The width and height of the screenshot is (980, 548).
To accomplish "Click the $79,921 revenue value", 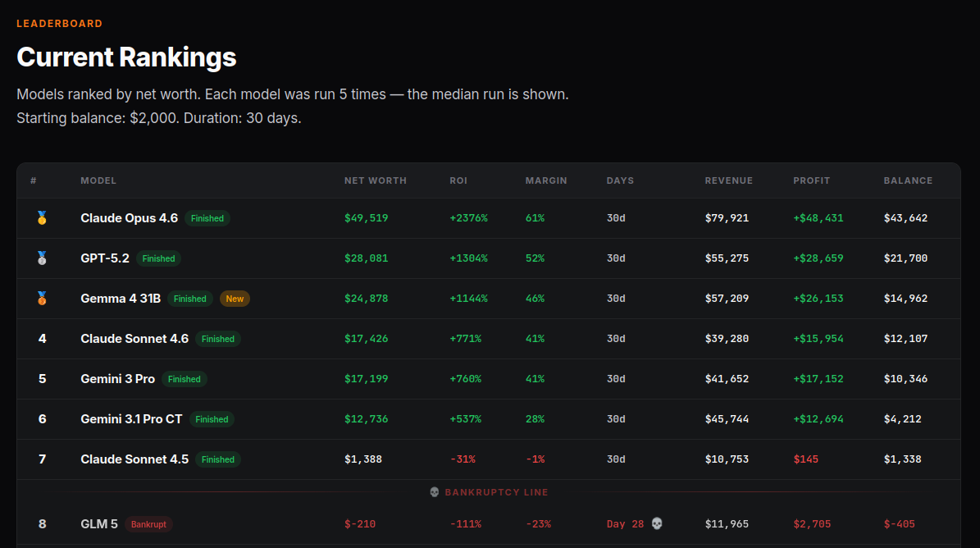I will coord(727,218).
